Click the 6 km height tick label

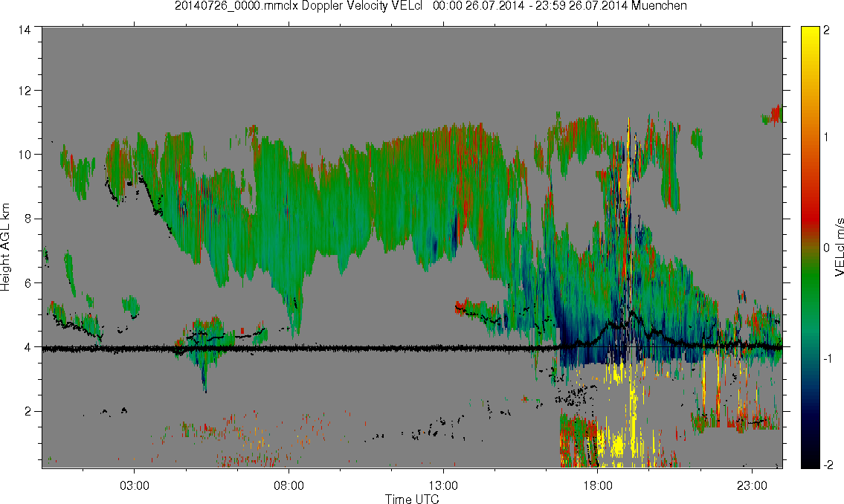point(27,283)
